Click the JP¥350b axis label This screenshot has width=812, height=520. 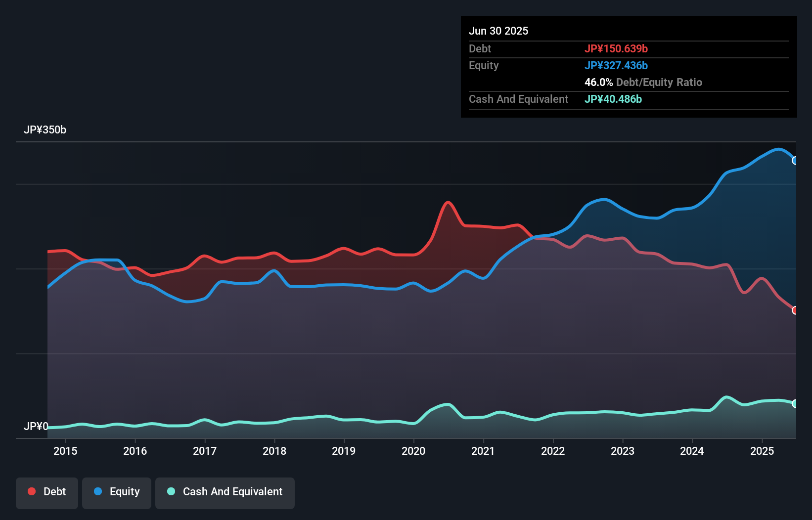tap(45, 130)
